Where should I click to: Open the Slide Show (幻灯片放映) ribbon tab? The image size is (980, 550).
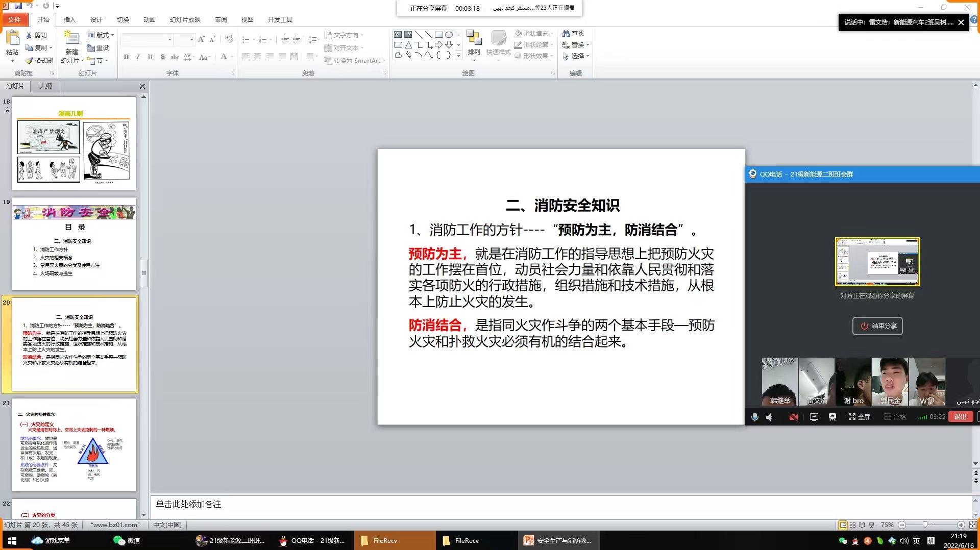point(185,19)
